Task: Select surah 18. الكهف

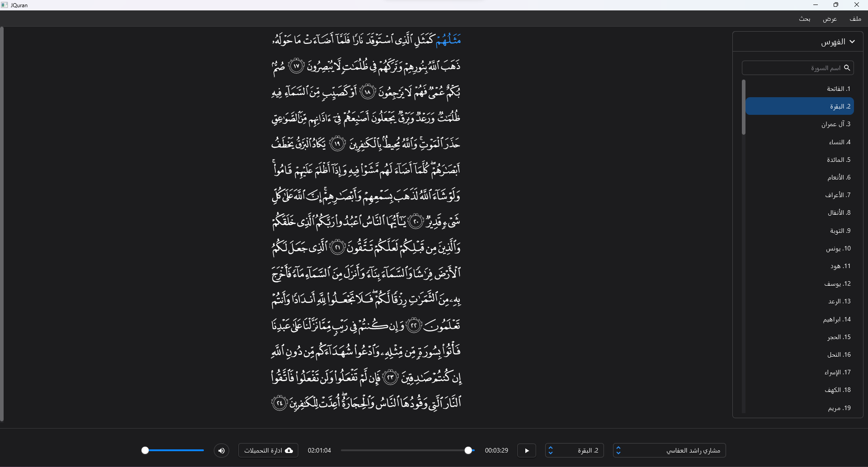Action: pos(799,390)
